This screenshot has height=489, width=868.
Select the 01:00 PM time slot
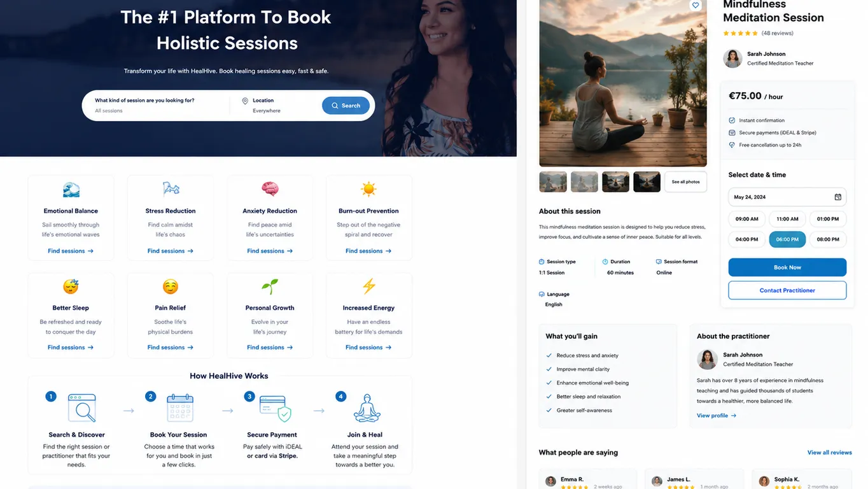(828, 219)
